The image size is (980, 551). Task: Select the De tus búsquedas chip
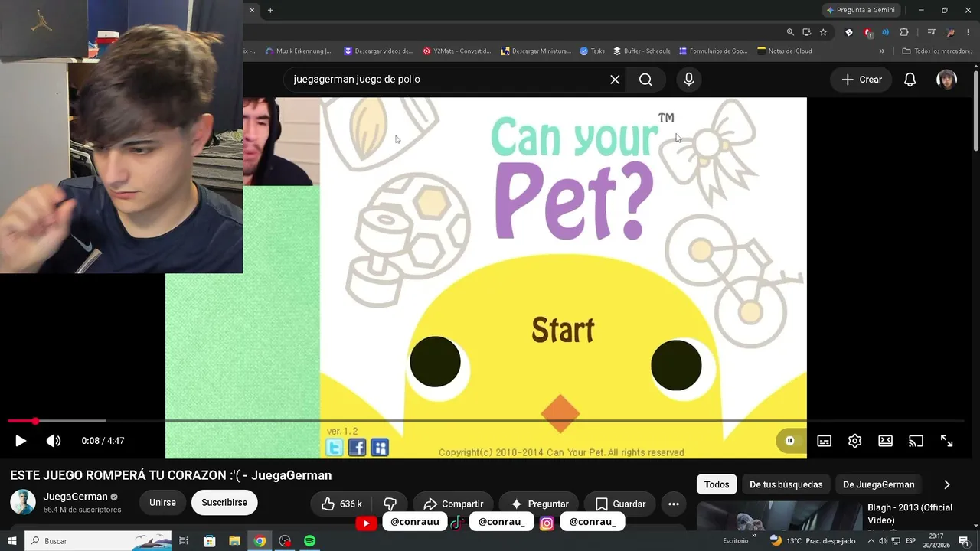pos(786,484)
